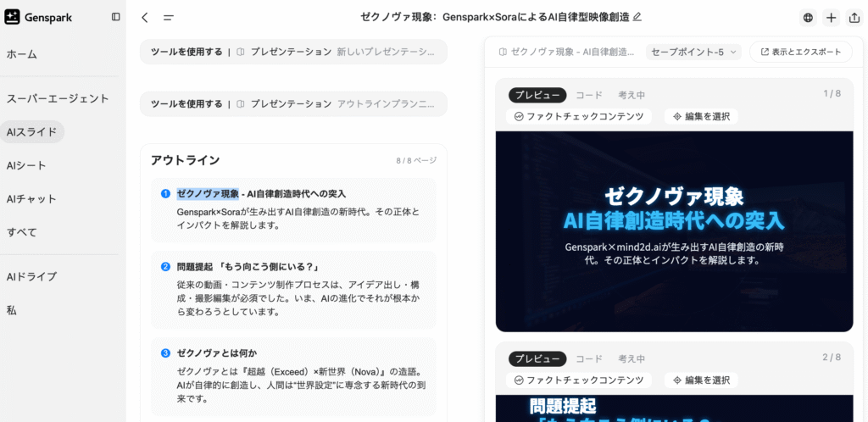Open AIドライブ in the sidebar
Screen dimensions: 868x422
coord(31,277)
